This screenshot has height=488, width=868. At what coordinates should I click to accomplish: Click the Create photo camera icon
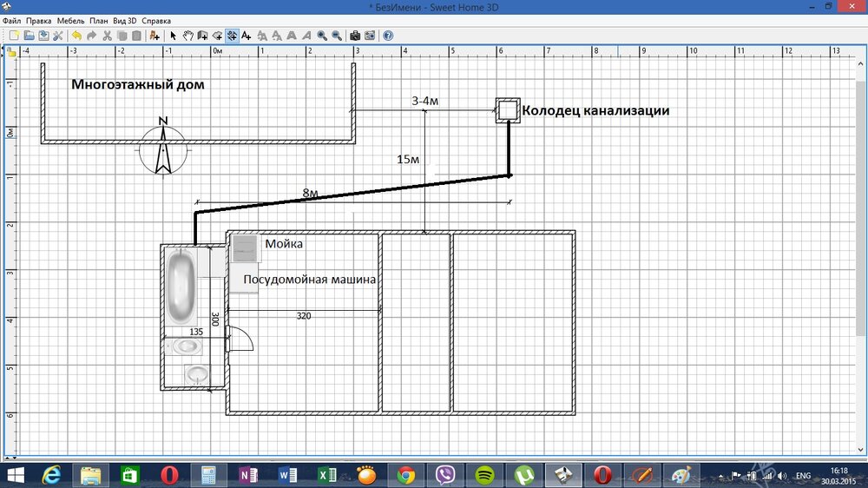tap(354, 36)
